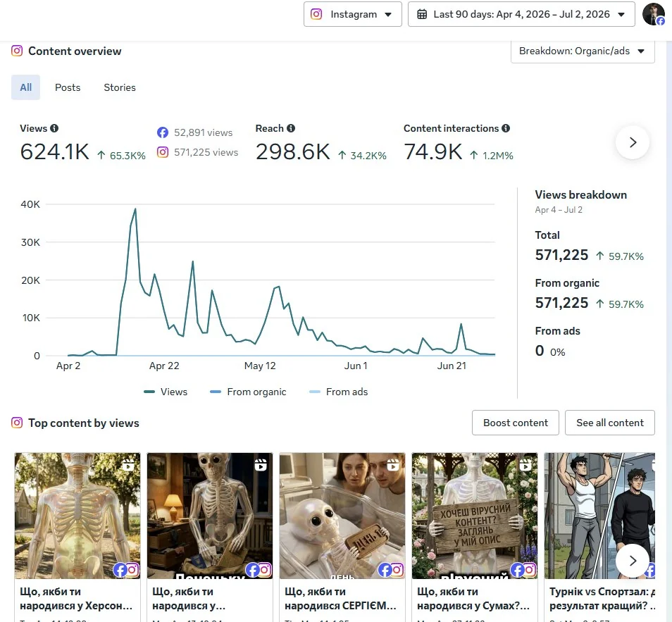
Task: Open the Сумах skeleton sign reel thumbnail
Action: [475, 516]
